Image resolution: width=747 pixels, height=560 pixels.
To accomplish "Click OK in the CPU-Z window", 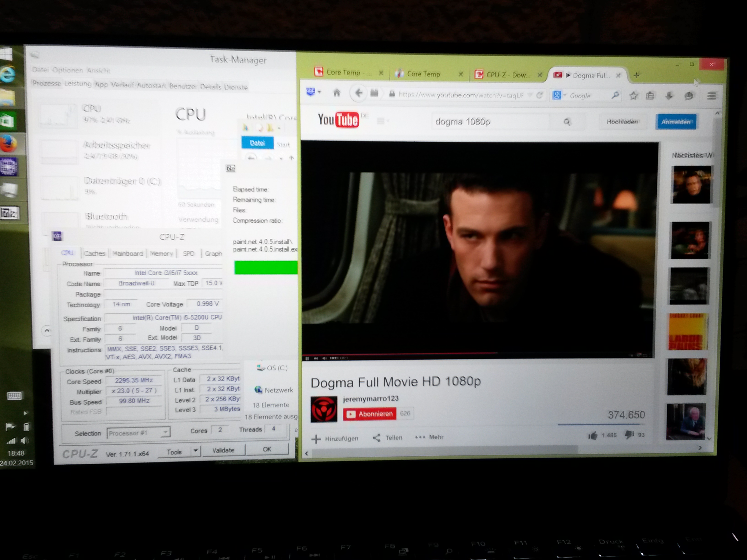I will coord(267,449).
